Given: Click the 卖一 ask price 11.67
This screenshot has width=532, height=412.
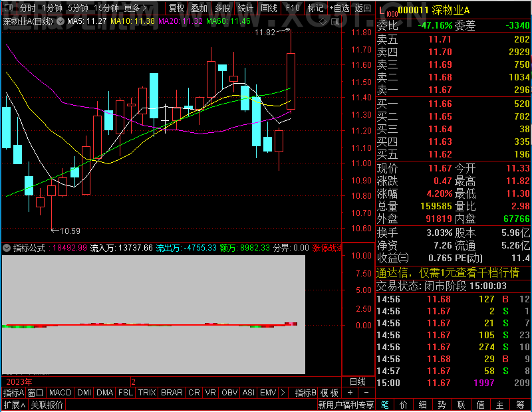Looking at the screenshot, I should pos(440,90).
